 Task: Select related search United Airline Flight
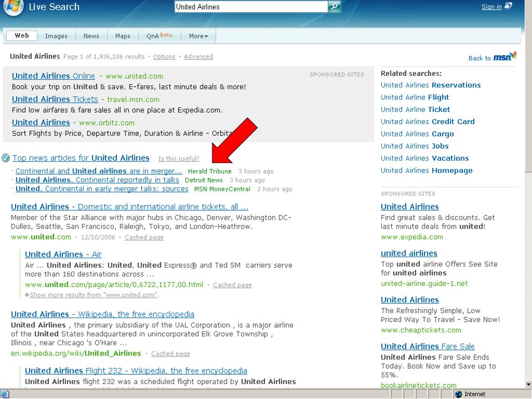[415, 98]
